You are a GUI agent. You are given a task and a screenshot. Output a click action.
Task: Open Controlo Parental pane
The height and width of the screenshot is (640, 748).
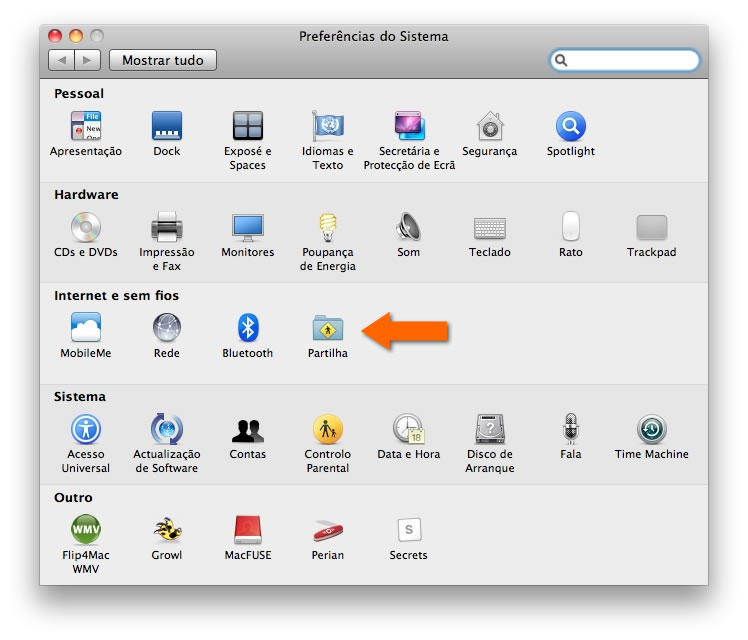click(x=327, y=429)
